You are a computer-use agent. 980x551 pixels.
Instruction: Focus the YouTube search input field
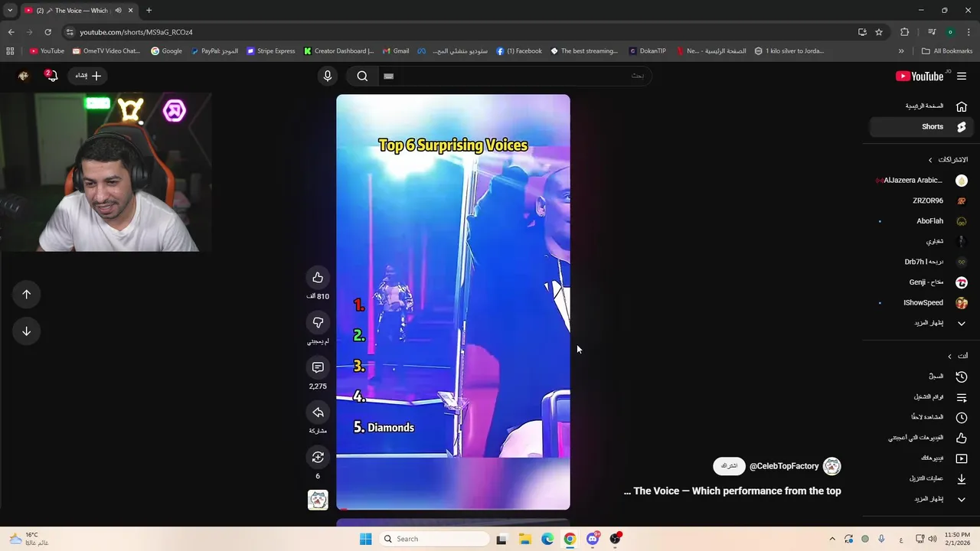coord(514,76)
